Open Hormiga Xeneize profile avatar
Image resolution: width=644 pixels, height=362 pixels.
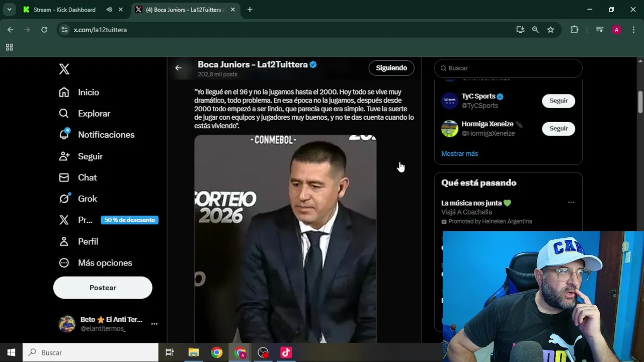[450, 128]
